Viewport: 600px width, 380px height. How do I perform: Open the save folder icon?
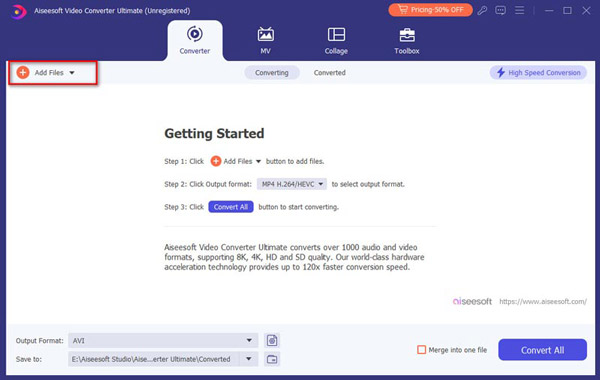point(272,359)
